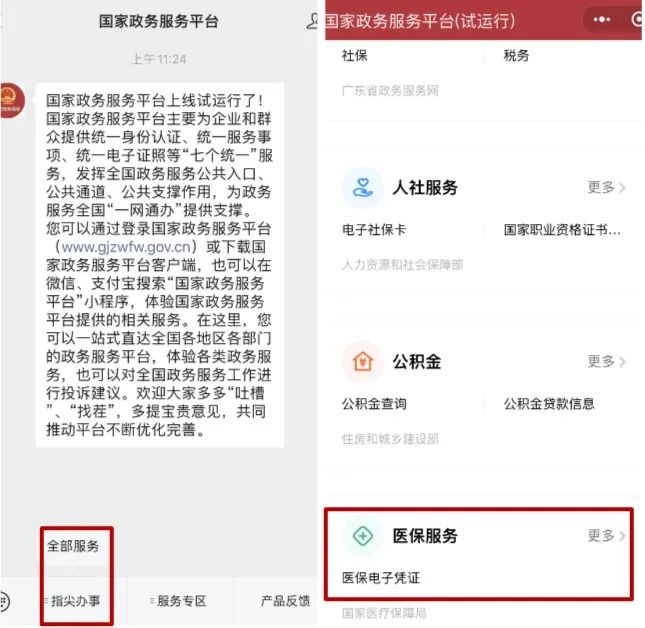Tap the 人社服务 heart-hand icon
The image size is (645, 628).
(x=363, y=188)
